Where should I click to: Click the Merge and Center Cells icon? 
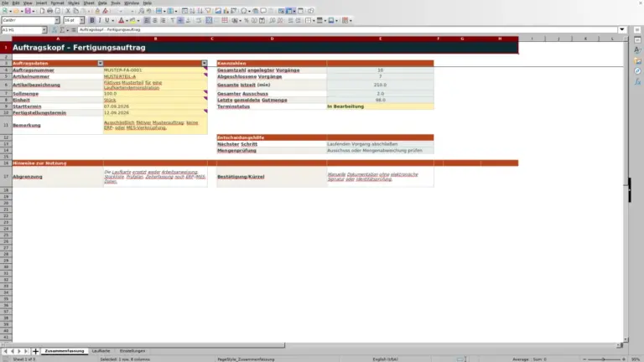click(x=209, y=20)
